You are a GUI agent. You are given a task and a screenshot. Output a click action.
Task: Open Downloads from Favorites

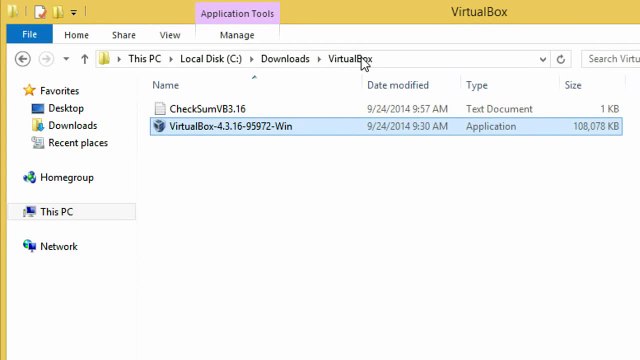click(73, 125)
